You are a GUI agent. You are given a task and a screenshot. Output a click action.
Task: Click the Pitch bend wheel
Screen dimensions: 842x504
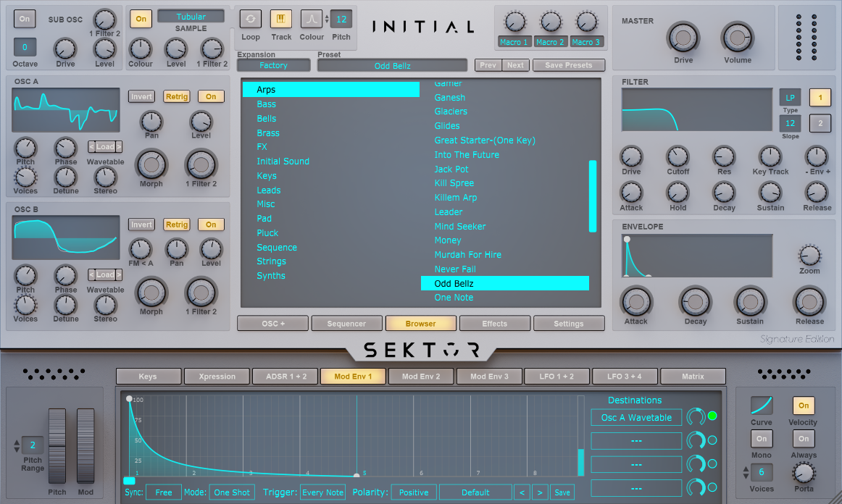tap(57, 445)
